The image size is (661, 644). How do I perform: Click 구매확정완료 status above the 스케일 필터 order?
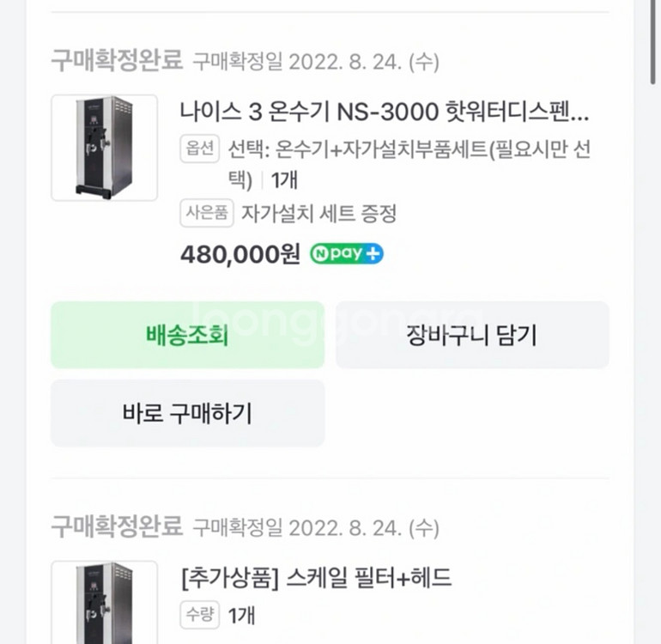(117, 525)
